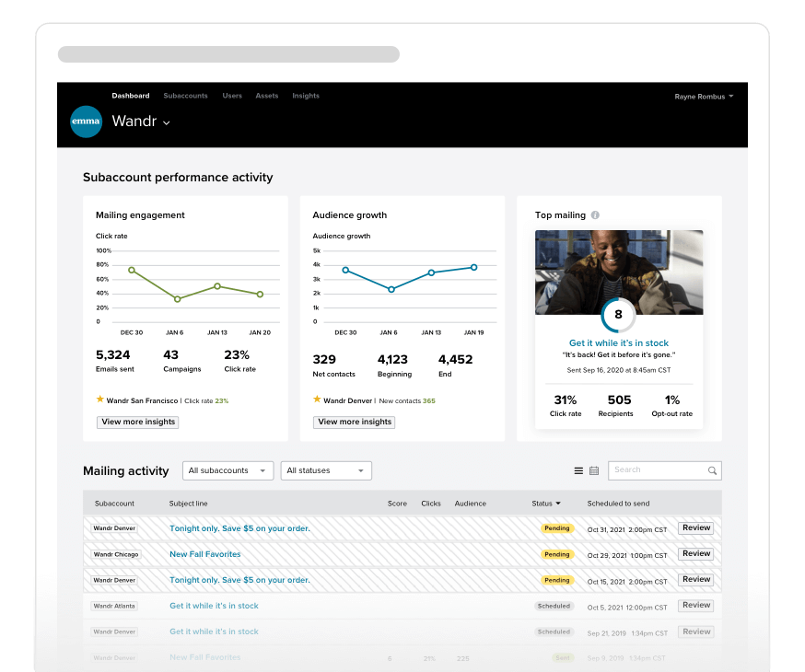The width and height of the screenshot is (805, 672).
Task: Open the Rayne Rombus user menu
Action: tap(704, 97)
